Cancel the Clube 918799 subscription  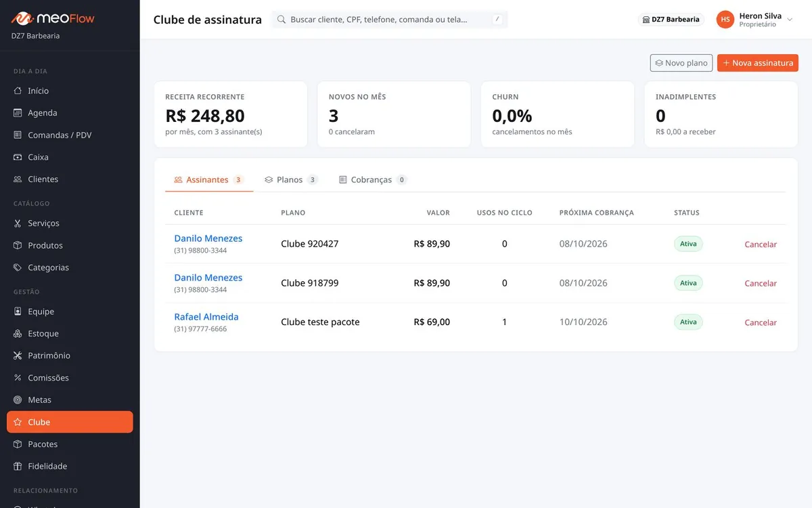click(x=761, y=284)
